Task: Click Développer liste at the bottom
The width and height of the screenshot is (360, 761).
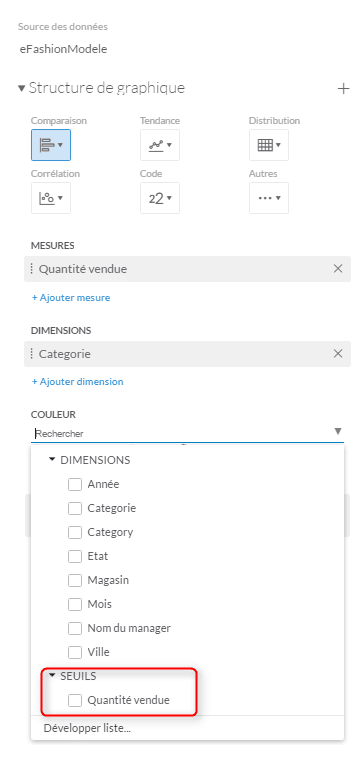Action: click(87, 728)
